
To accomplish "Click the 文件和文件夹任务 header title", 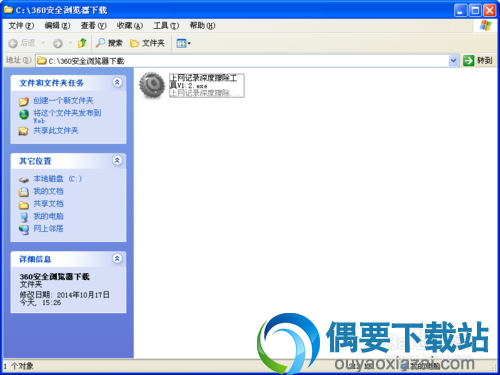I will (x=51, y=83).
